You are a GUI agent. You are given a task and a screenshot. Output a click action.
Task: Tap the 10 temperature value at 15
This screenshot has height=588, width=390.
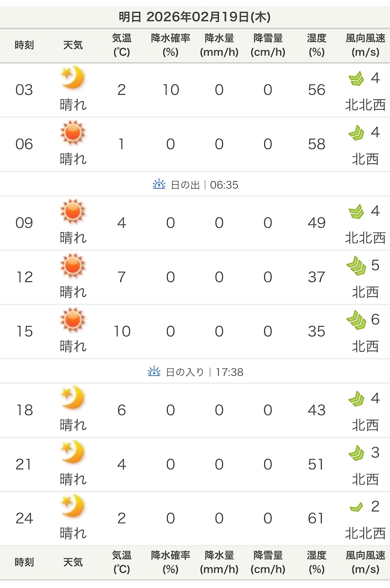point(122,332)
